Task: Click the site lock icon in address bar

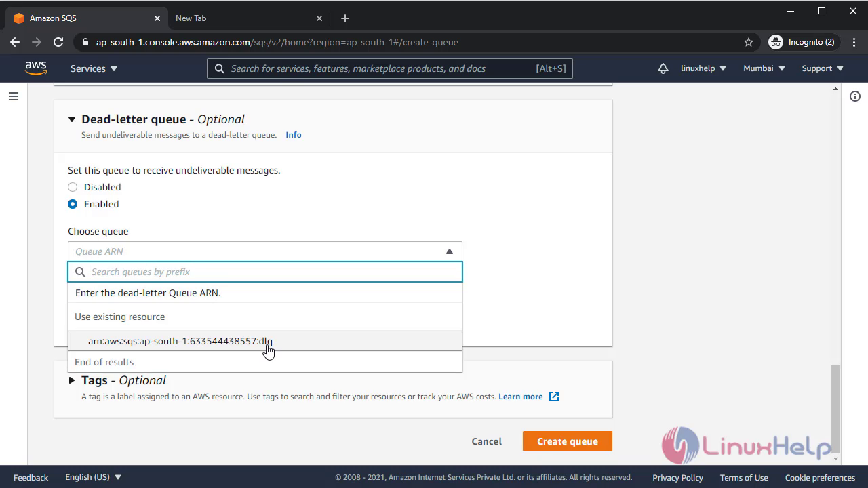Action: tap(85, 42)
